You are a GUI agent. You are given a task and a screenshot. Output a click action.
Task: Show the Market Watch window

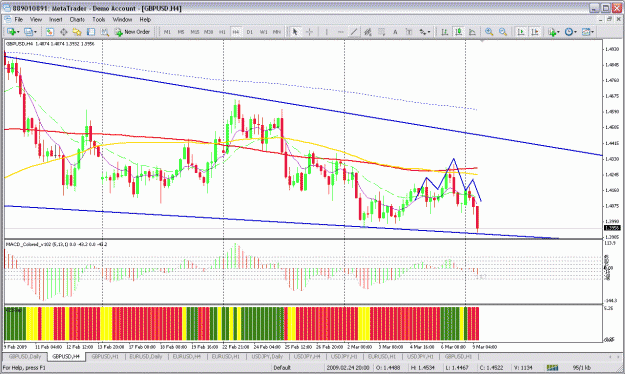pos(50,32)
